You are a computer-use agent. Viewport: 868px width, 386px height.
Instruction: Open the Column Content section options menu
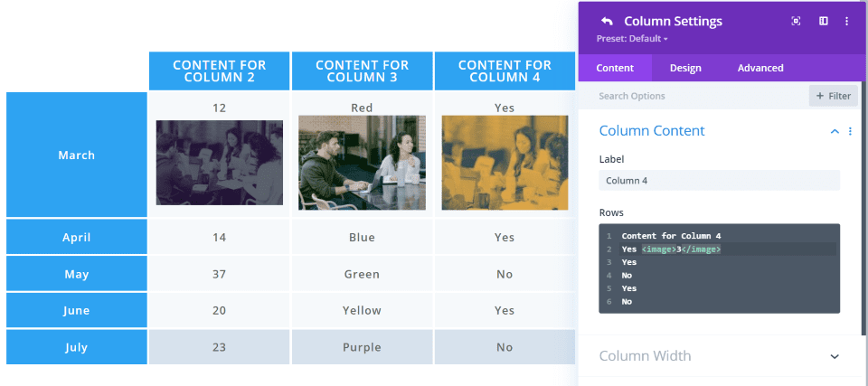(x=850, y=132)
